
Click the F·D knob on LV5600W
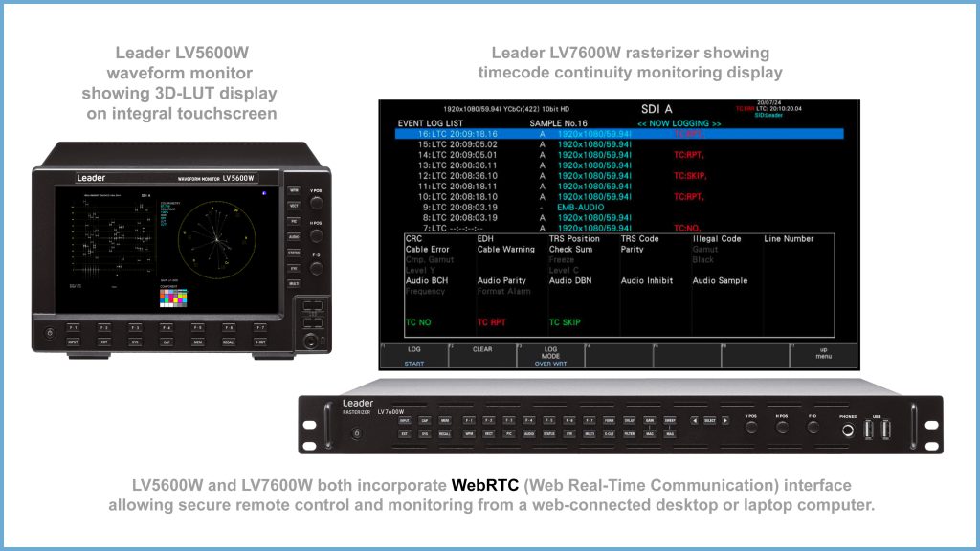[x=316, y=269]
